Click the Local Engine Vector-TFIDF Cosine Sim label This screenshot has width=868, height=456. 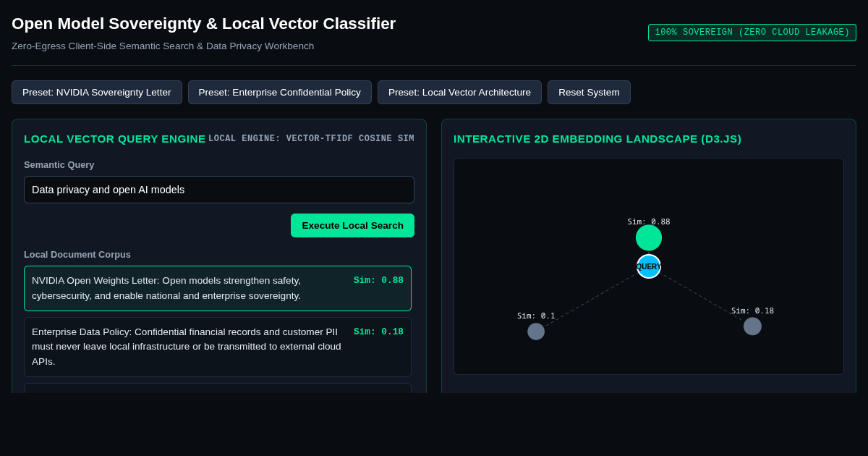pos(312,139)
